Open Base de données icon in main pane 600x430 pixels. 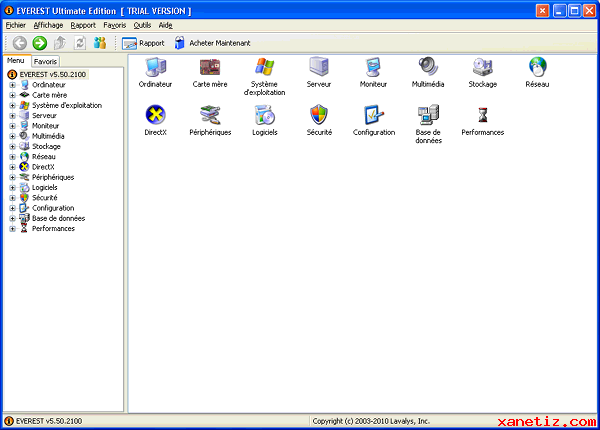(428, 114)
